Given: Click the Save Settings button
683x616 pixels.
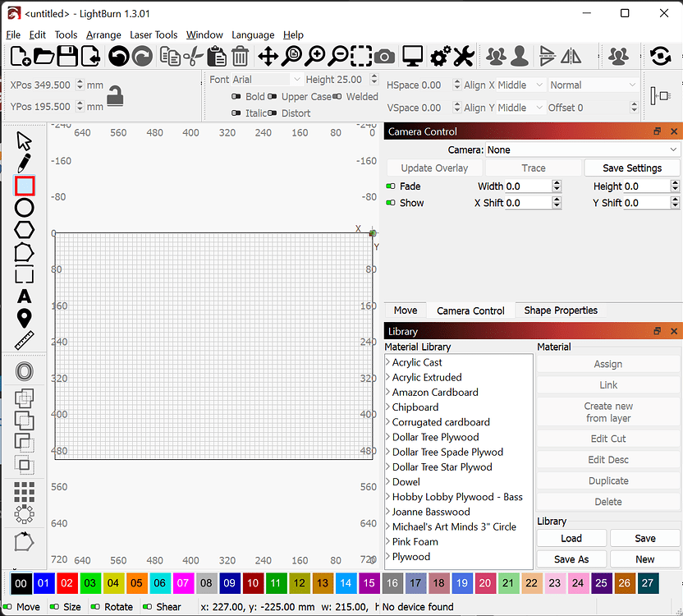Looking at the screenshot, I should click(631, 168).
